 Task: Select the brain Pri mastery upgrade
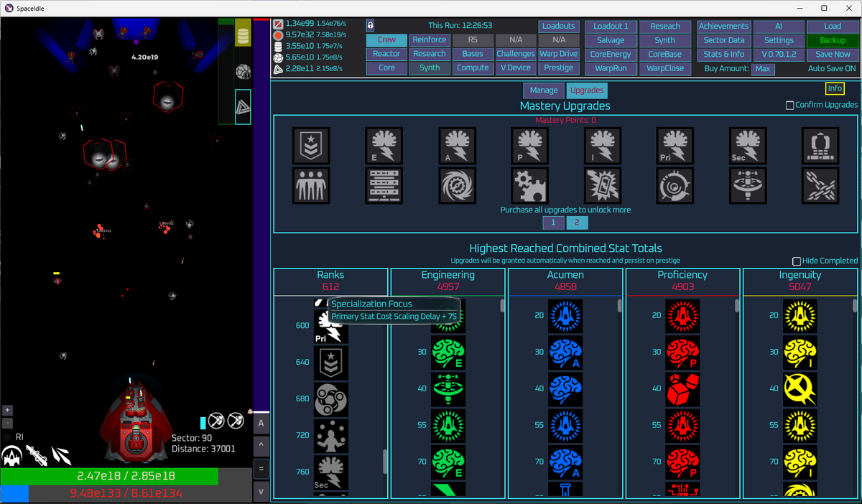pyautogui.click(x=675, y=146)
